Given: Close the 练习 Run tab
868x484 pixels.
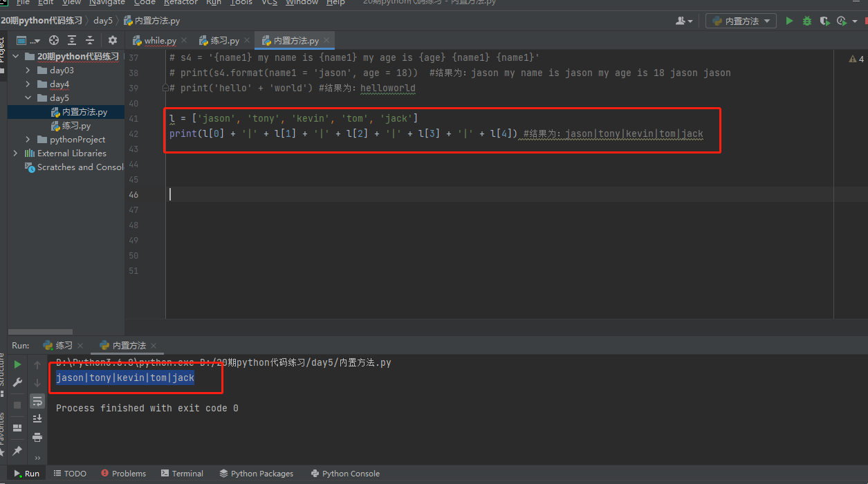Looking at the screenshot, I should pos(80,346).
